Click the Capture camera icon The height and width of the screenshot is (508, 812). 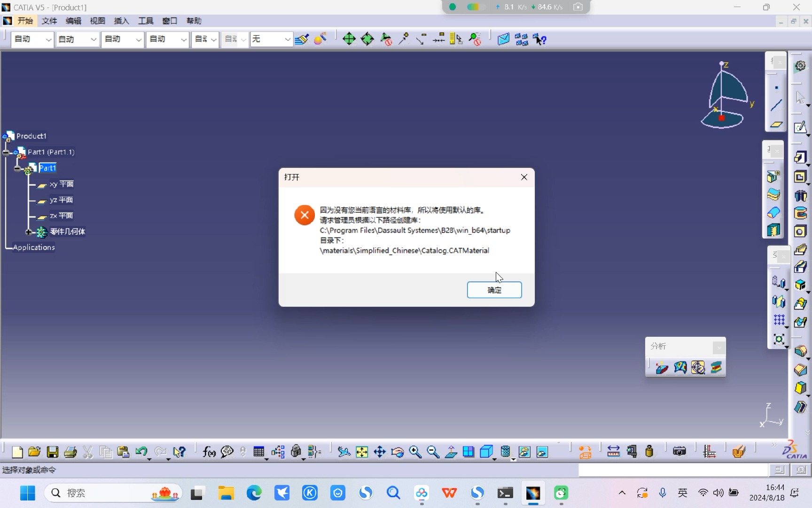pyautogui.click(x=679, y=452)
